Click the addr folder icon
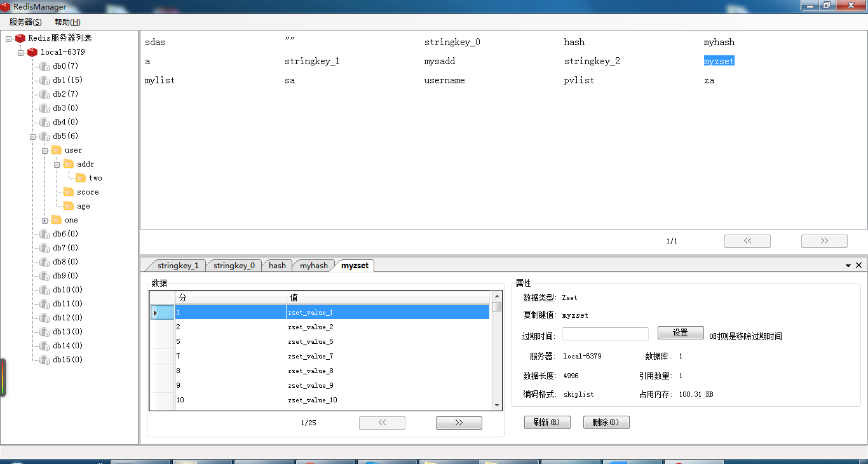This screenshot has height=464, width=868. (69, 164)
